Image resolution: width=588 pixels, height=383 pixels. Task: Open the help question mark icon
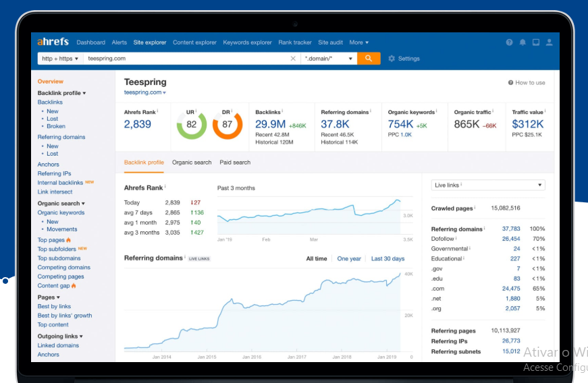tap(509, 42)
